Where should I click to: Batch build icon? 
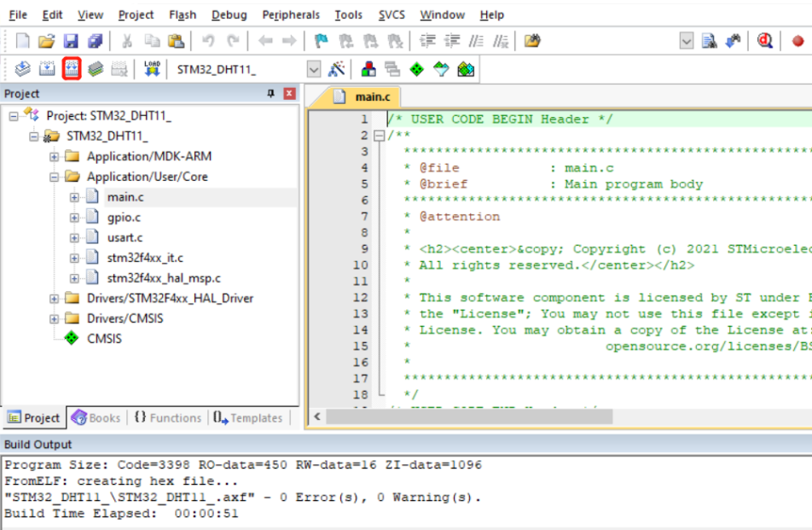coord(96,69)
